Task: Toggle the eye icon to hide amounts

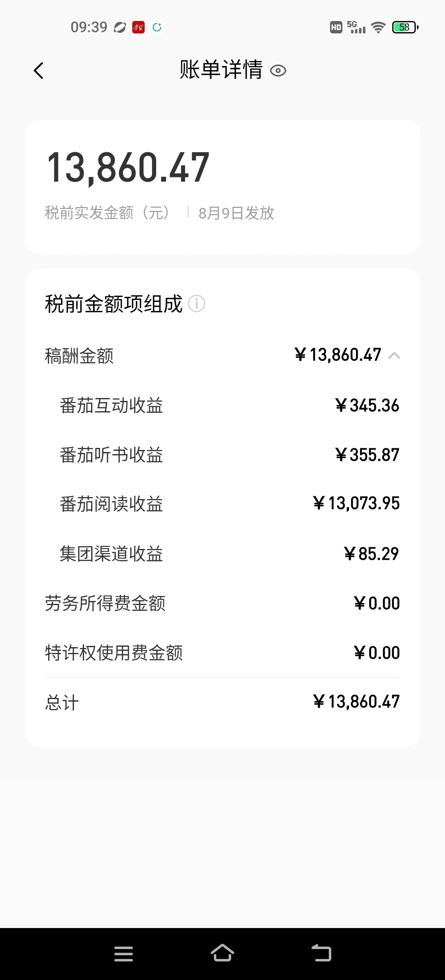Action: coord(278,71)
